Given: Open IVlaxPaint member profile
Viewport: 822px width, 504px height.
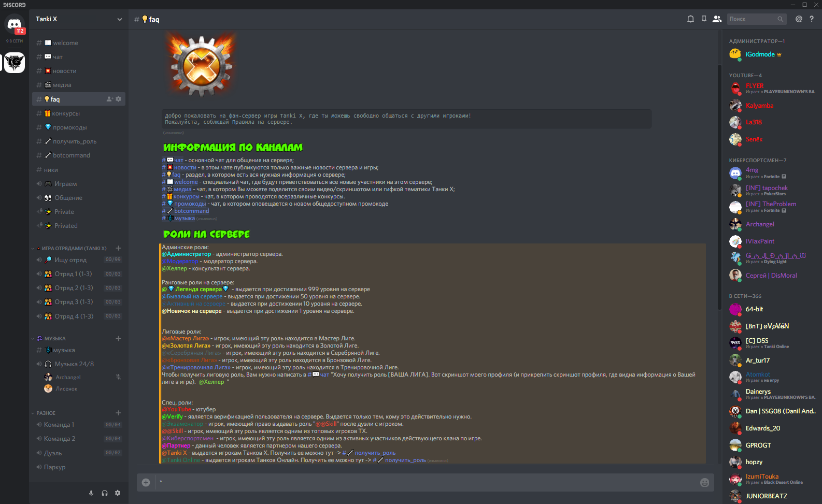Looking at the screenshot, I should pyautogui.click(x=771, y=241).
